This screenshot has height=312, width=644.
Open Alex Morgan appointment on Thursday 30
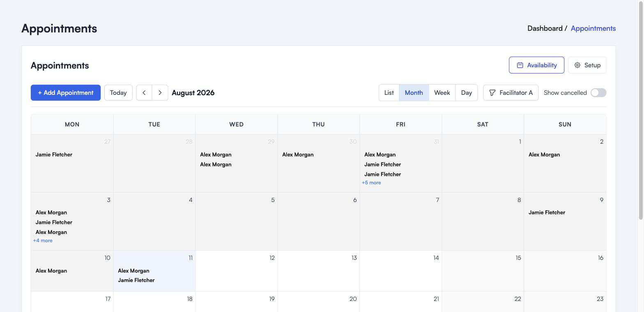298,155
